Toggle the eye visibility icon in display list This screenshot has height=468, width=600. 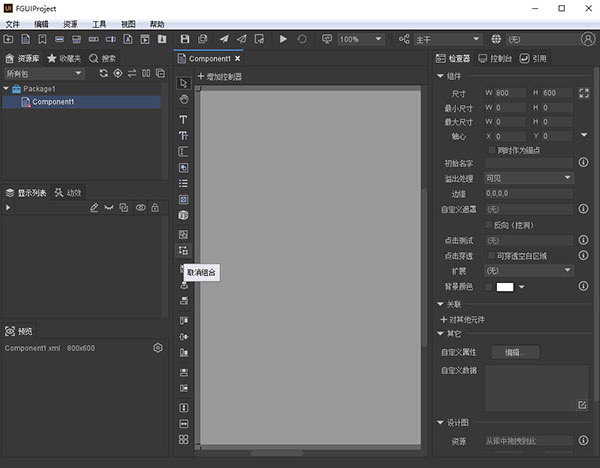point(141,207)
